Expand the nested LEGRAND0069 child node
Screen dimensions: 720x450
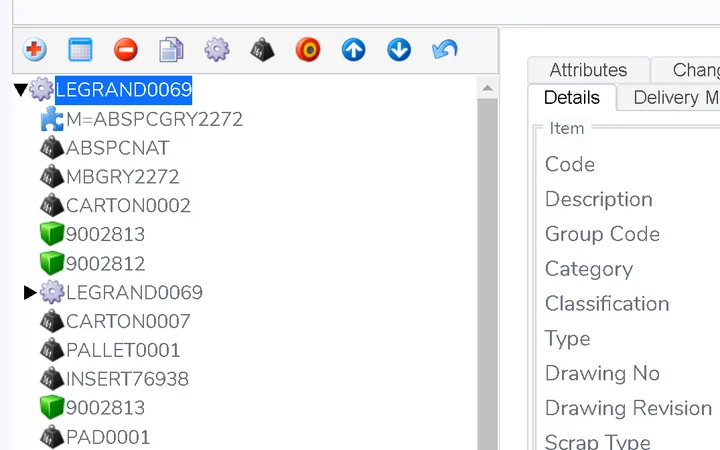(30, 292)
